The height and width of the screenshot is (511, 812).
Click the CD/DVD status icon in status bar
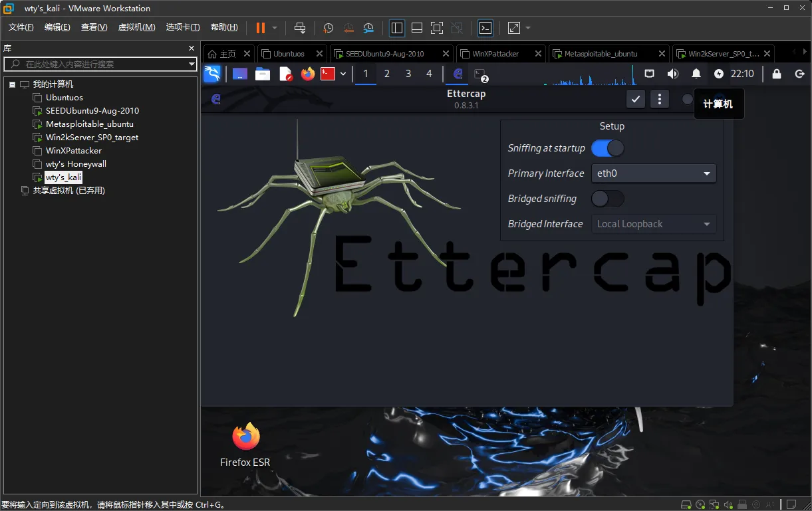pyautogui.click(x=701, y=504)
